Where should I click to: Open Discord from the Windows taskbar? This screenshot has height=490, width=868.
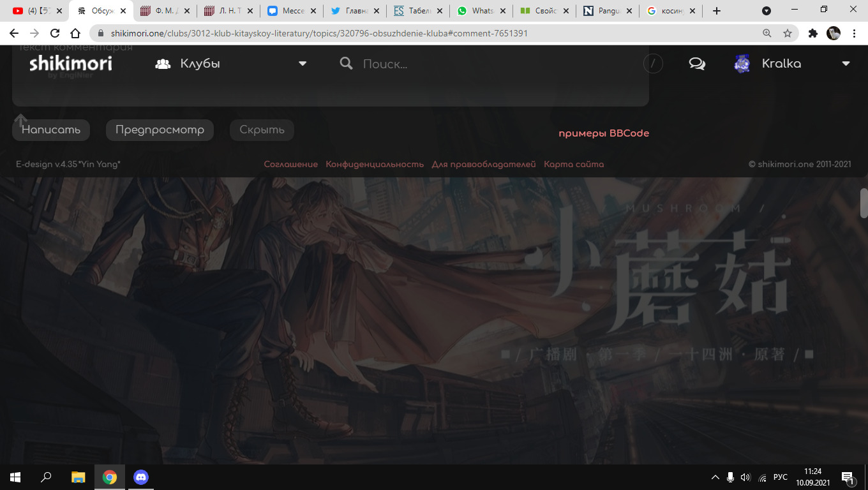point(140,477)
